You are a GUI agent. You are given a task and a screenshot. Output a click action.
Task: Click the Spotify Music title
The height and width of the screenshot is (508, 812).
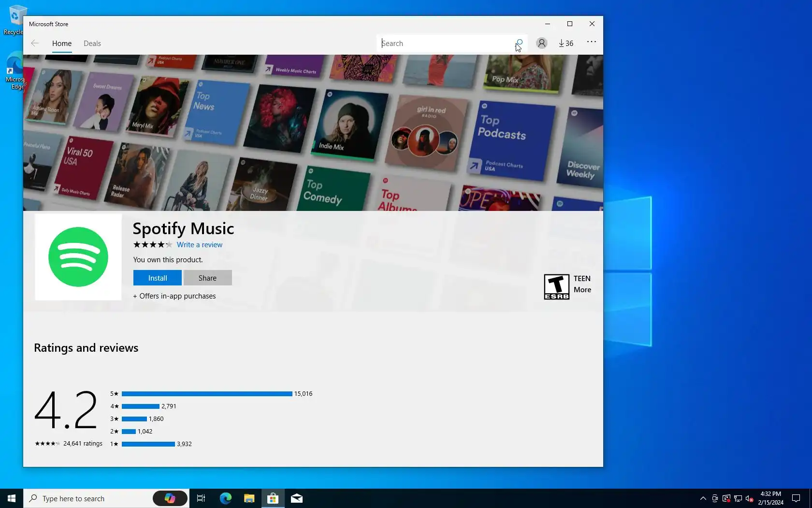[183, 228]
